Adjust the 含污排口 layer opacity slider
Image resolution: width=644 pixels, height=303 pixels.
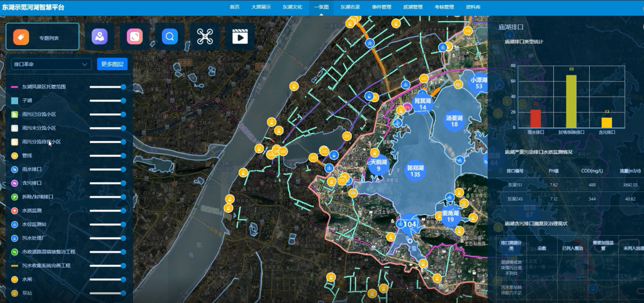point(108,183)
